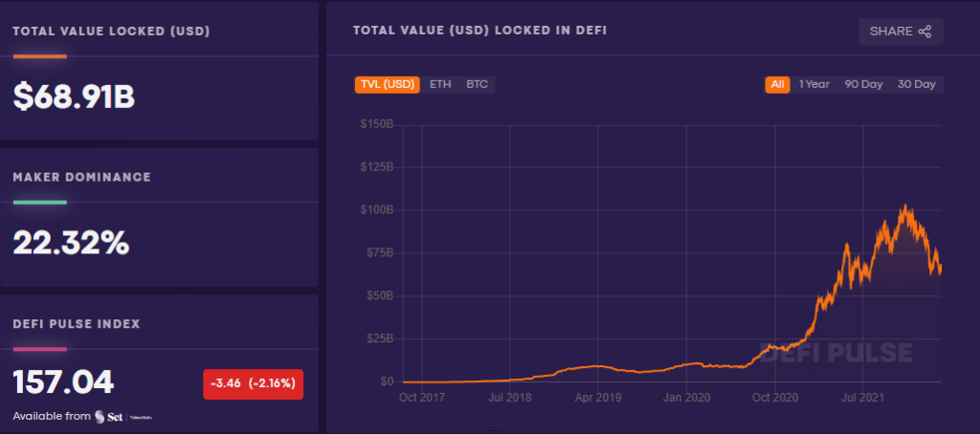The height and width of the screenshot is (434, 980).
Task: Show the 1 Year time range
Action: coord(814,84)
